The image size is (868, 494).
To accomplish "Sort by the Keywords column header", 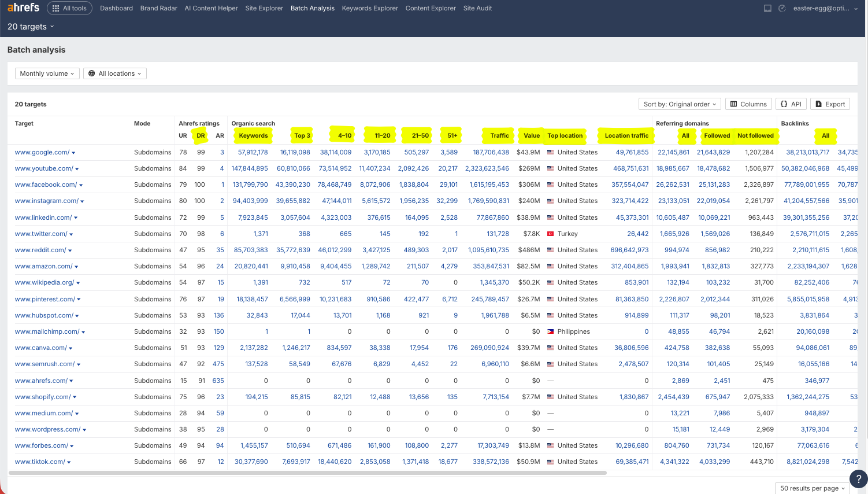I will point(253,135).
